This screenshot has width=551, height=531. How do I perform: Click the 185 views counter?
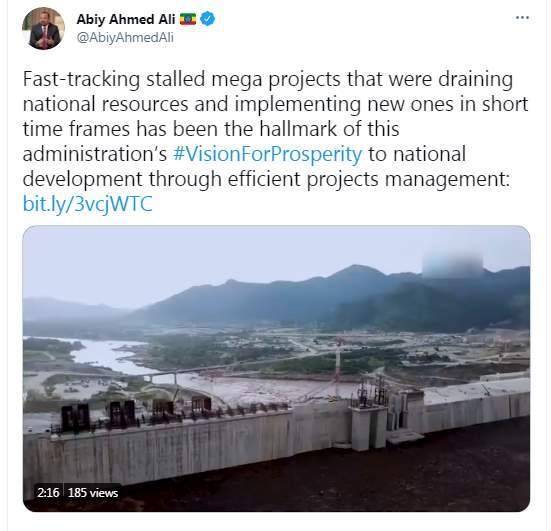[93, 493]
